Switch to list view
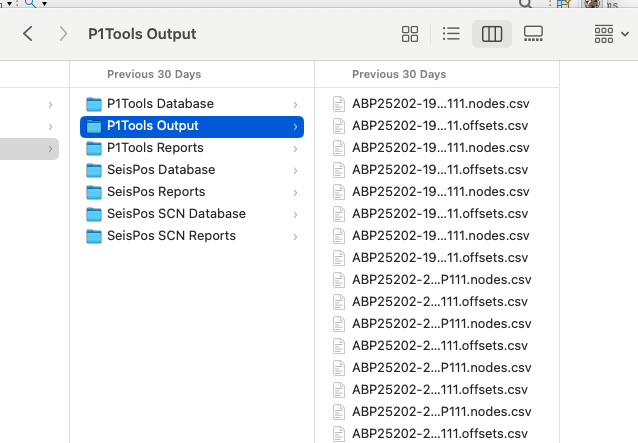 tap(451, 34)
